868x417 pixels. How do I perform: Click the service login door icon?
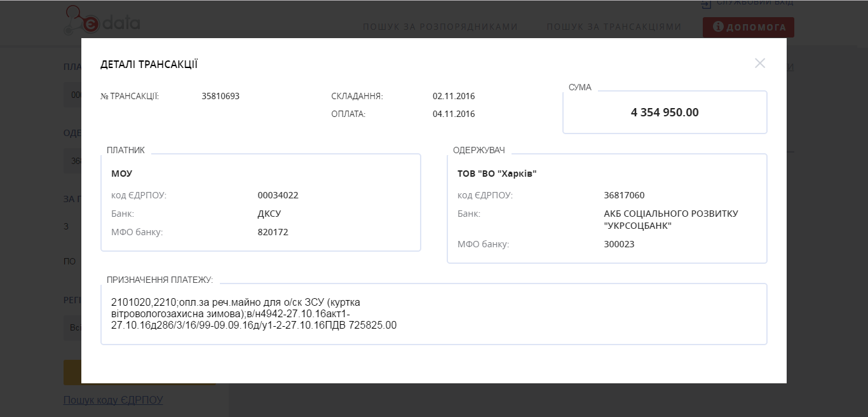point(706,4)
